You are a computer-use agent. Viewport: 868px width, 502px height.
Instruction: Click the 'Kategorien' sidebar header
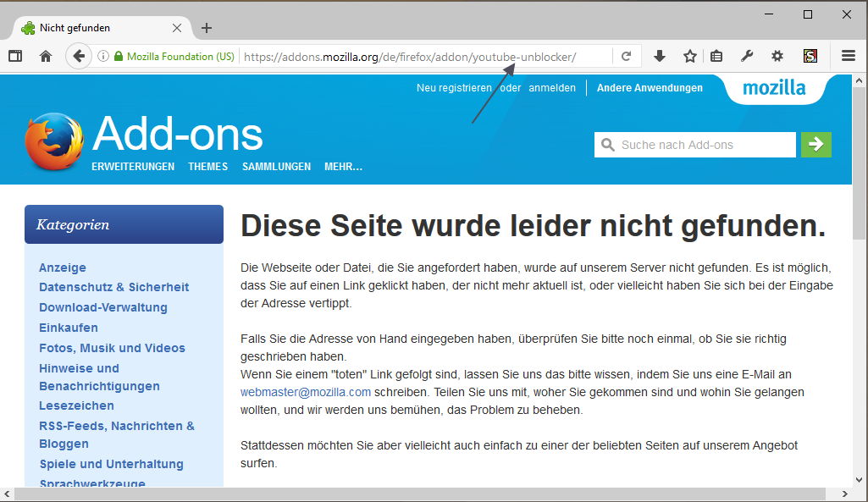[x=124, y=224]
